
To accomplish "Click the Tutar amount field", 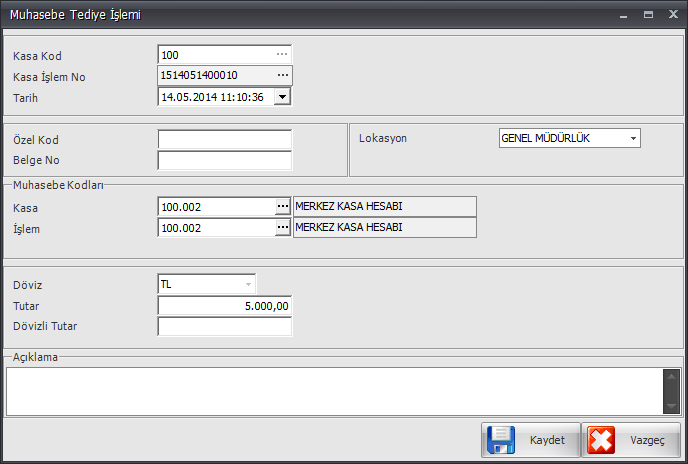I will 224,305.
